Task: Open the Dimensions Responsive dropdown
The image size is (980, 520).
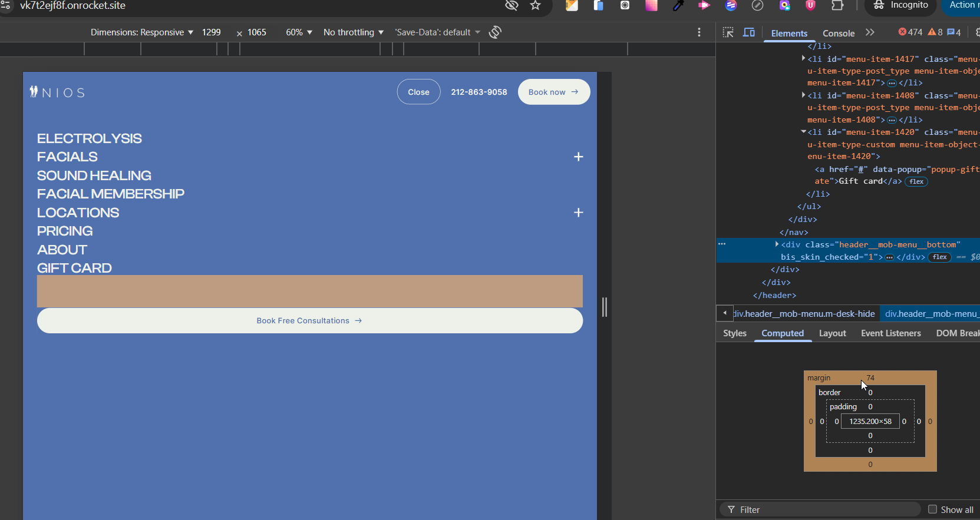Action: tap(142, 32)
